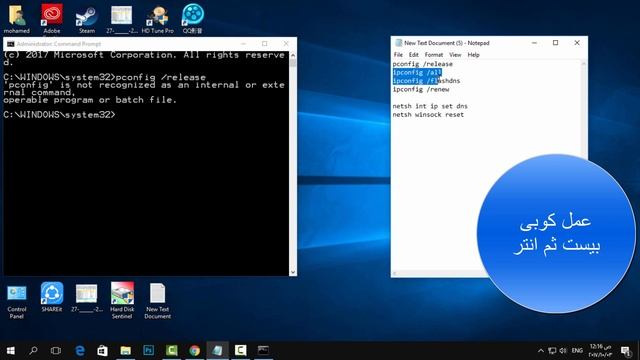Click the 'operable program or batch file.' line
This screenshot has width=640, height=360.
point(90,100)
